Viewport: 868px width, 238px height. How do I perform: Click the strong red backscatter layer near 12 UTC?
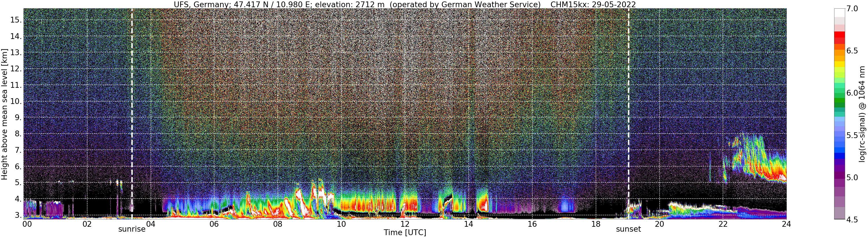pyautogui.click(x=408, y=204)
